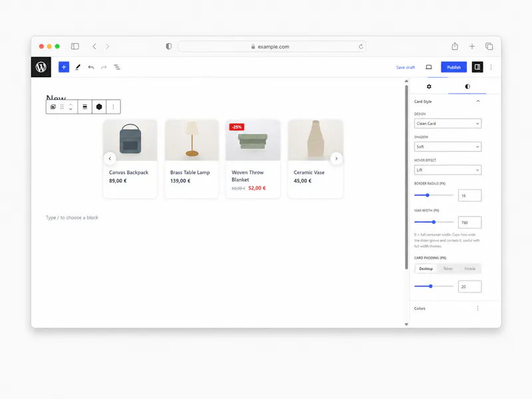Viewport: 532px width, 399px height.
Task: Click the Ceramic Vase title
Action: click(x=309, y=172)
